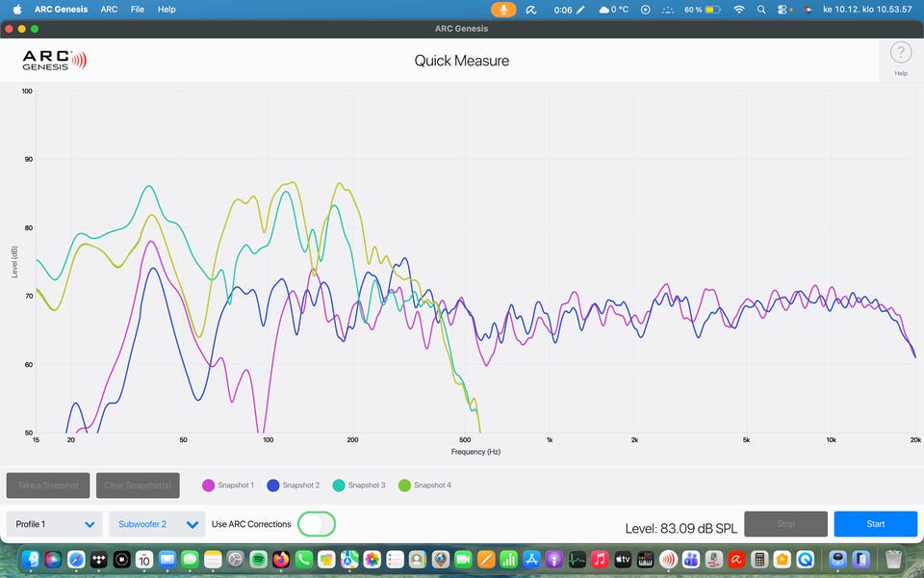924x578 pixels.
Task: Click the Take a Snapshot button
Action: coord(48,486)
